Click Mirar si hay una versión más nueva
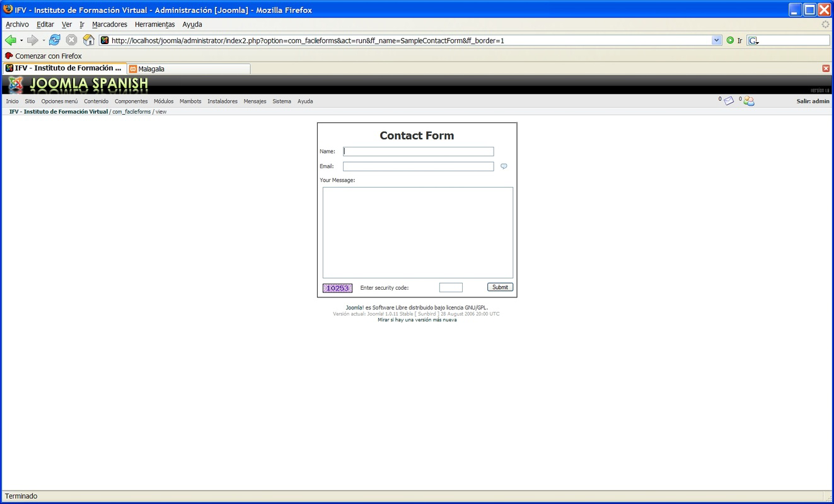834x504 pixels. coord(417,320)
